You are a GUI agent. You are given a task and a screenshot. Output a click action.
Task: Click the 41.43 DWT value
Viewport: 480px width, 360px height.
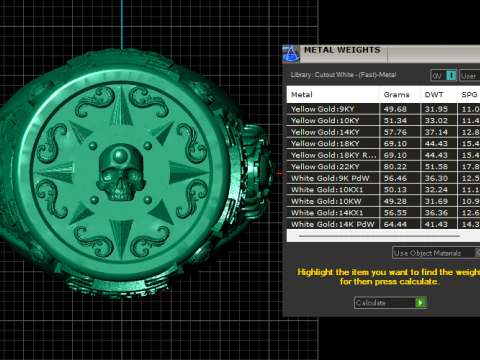tap(436, 224)
